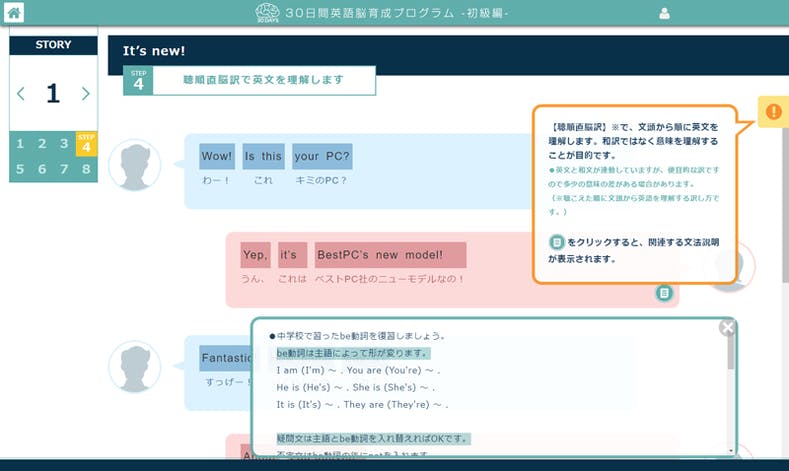The height and width of the screenshot is (471, 789).
Task: Click the home icon in top-left corner
Action: click(x=14, y=13)
